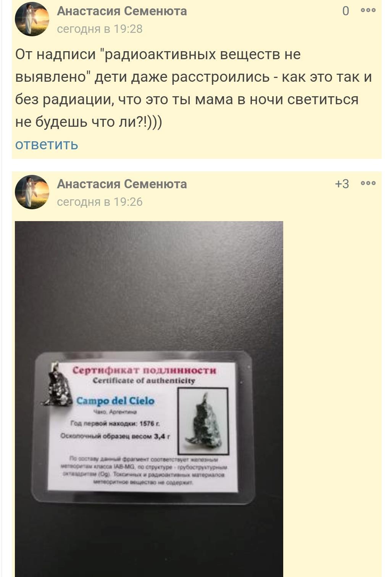Viewport: 392px width, 577px height.
Task: Open Анастасия Семенюта profile from photo comment
Action: (x=122, y=184)
